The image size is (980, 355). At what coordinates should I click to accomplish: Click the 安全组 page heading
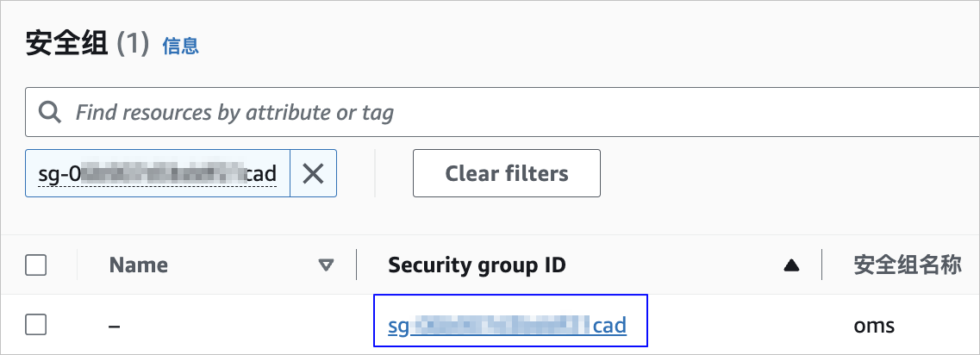click(x=67, y=45)
